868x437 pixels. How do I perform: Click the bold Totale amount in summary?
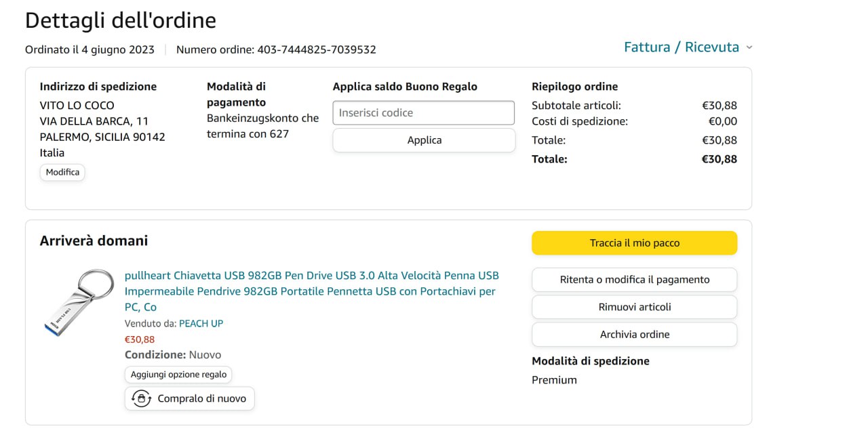click(x=719, y=159)
